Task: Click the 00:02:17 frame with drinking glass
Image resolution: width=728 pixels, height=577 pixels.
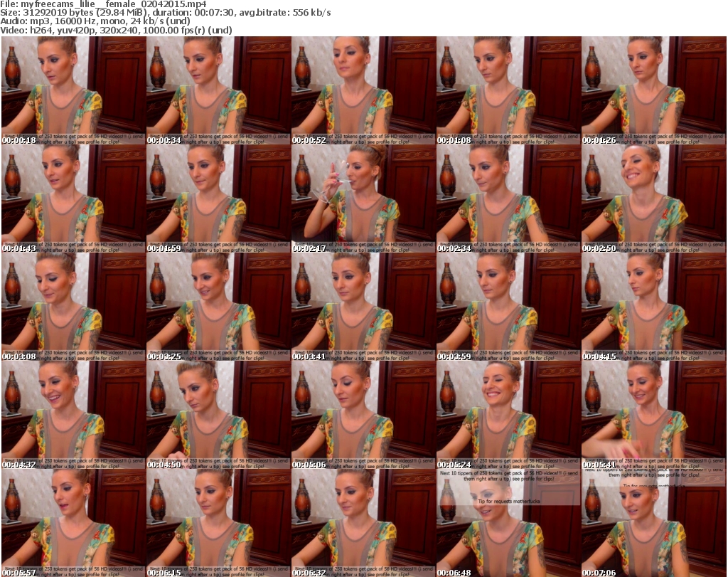Action: (363, 198)
